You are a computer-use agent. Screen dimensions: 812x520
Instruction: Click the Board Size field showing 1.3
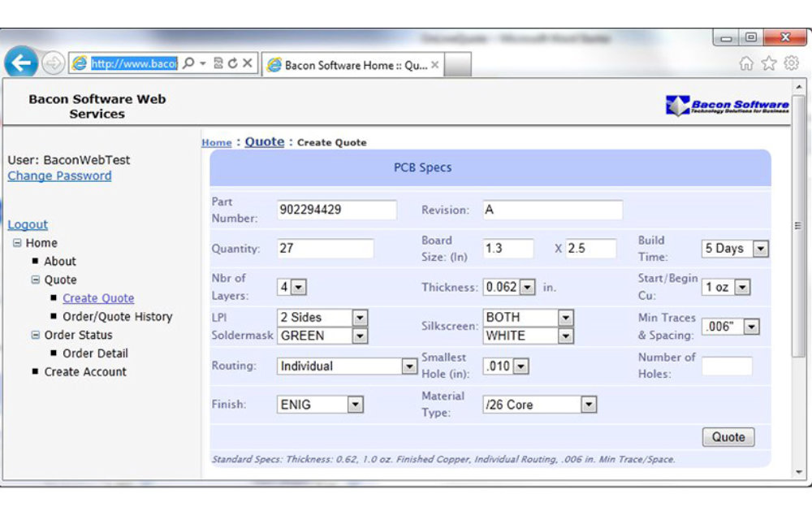tap(508, 249)
